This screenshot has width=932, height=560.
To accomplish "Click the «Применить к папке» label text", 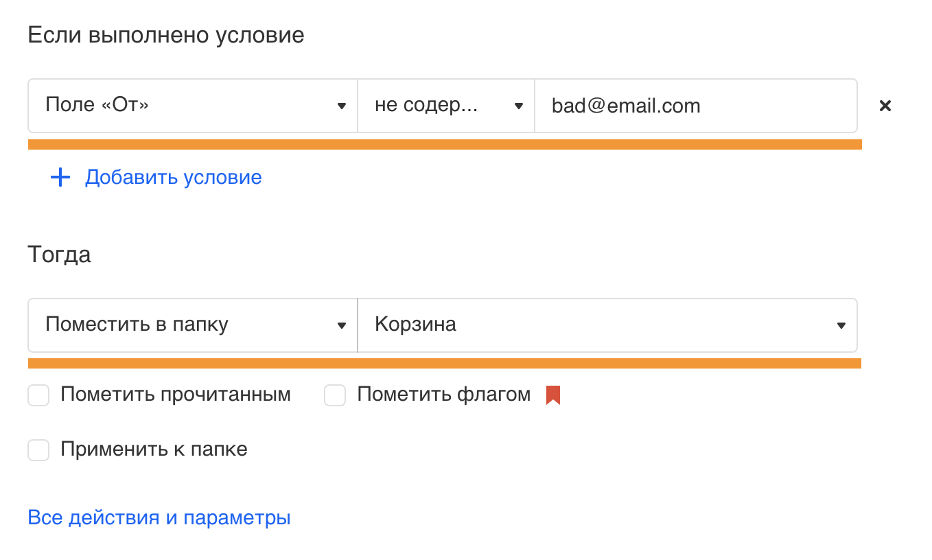I will pos(154,450).
